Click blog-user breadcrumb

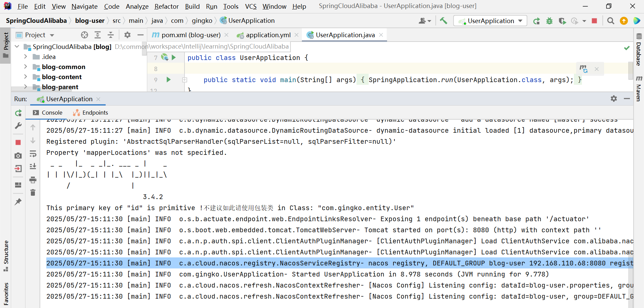(90, 21)
